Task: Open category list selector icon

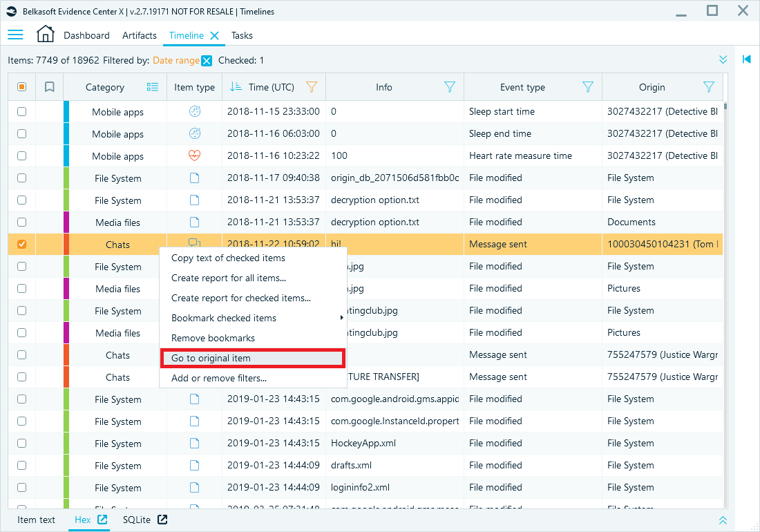Action: click(x=153, y=87)
